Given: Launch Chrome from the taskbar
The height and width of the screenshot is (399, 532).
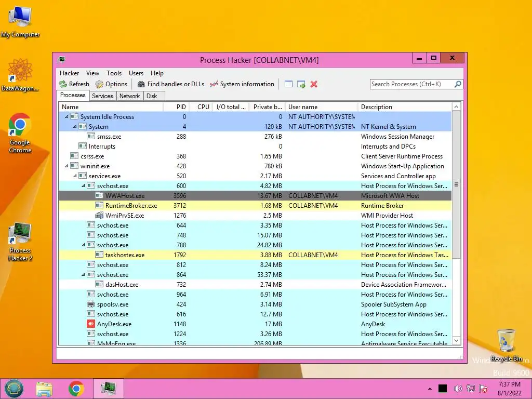Looking at the screenshot, I should click(76, 389).
